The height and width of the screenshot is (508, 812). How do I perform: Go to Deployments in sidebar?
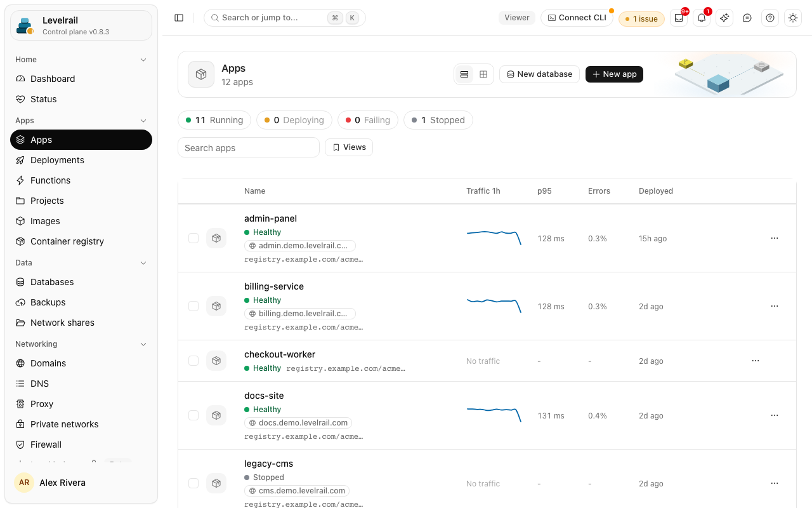click(81, 160)
